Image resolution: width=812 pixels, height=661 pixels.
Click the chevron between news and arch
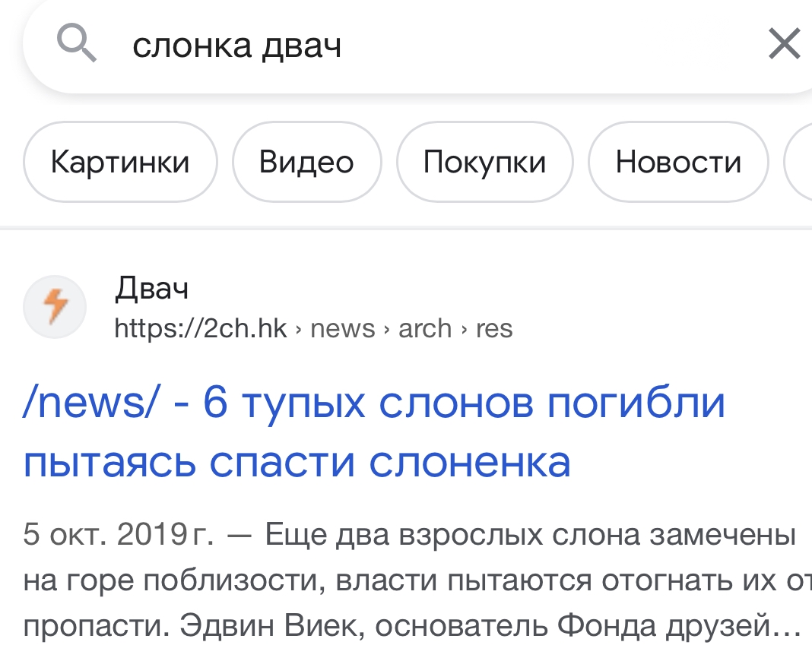(387, 329)
